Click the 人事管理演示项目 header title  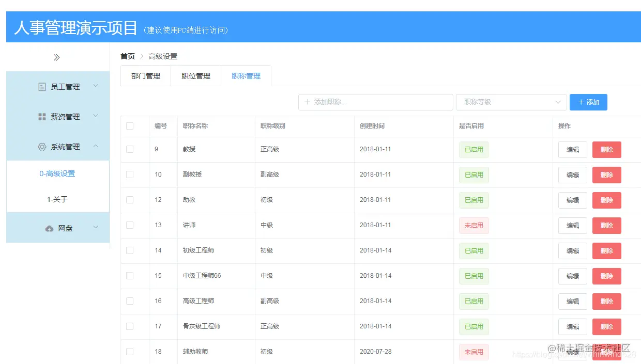coord(76,27)
